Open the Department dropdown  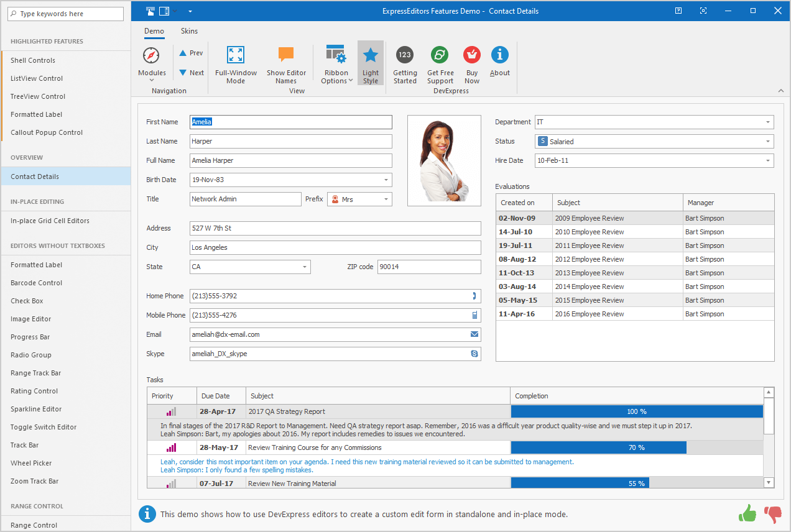[x=767, y=122]
